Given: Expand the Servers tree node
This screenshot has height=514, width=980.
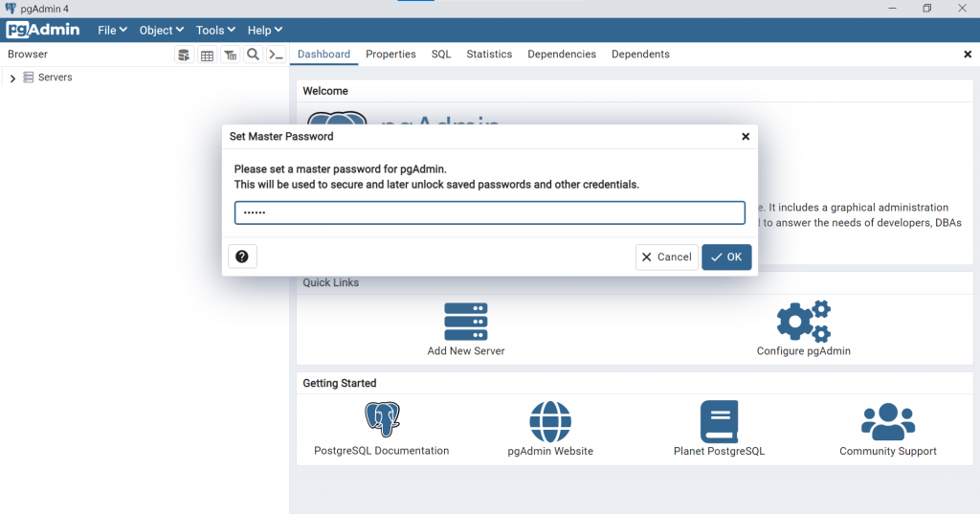Looking at the screenshot, I should pyautogui.click(x=12, y=78).
